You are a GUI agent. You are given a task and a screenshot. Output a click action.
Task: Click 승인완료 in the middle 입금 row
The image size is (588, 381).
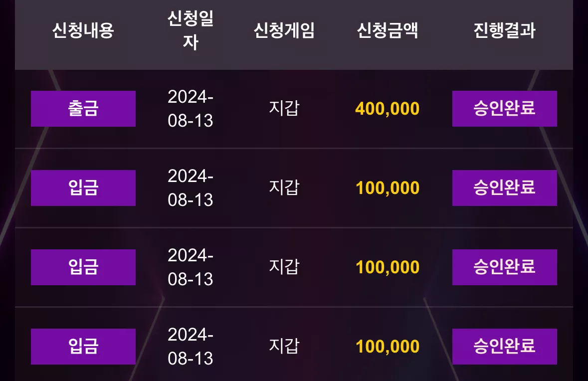point(504,267)
